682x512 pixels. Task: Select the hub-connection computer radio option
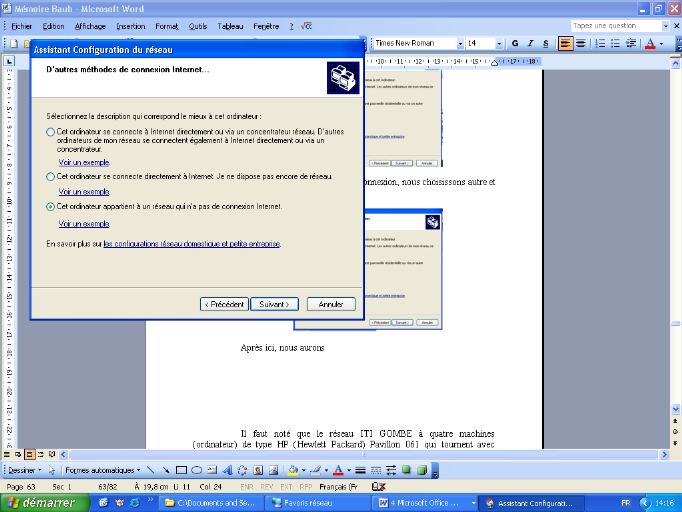(x=50, y=132)
